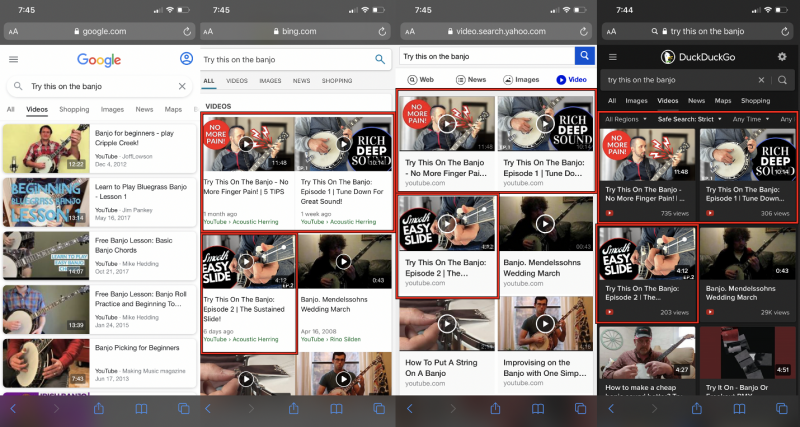Image resolution: width=800 pixels, height=427 pixels.
Task: Expand the All Regions dropdown
Action: [x=626, y=120]
